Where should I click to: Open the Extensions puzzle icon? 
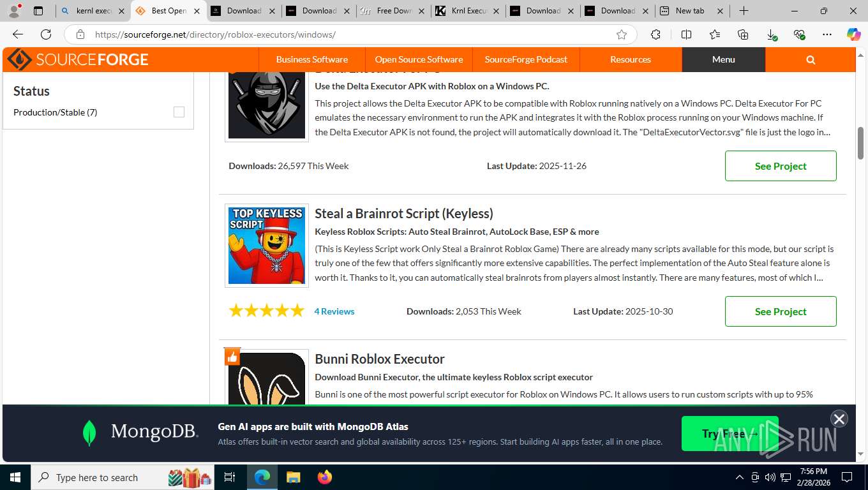(x=655, y=34)
